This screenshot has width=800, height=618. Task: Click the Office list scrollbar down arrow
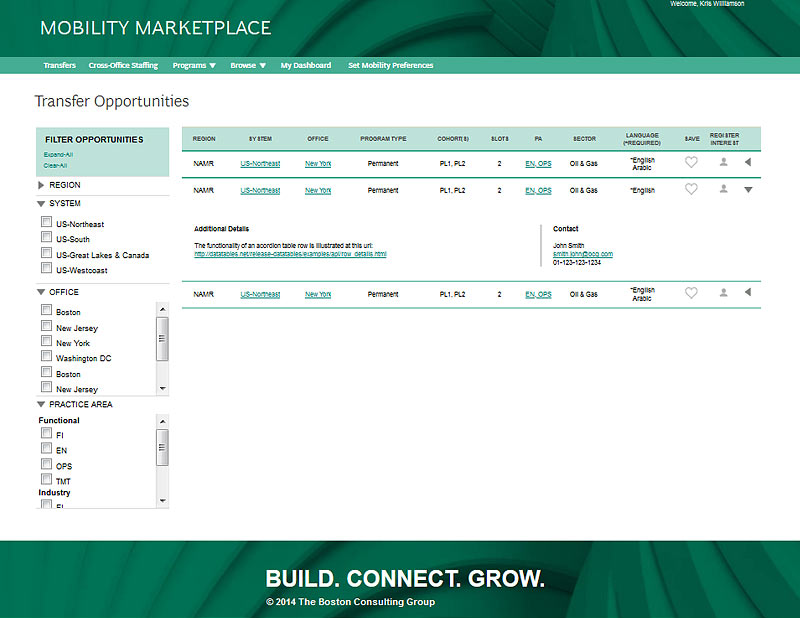pyautogui.click(x=163, y=388)
